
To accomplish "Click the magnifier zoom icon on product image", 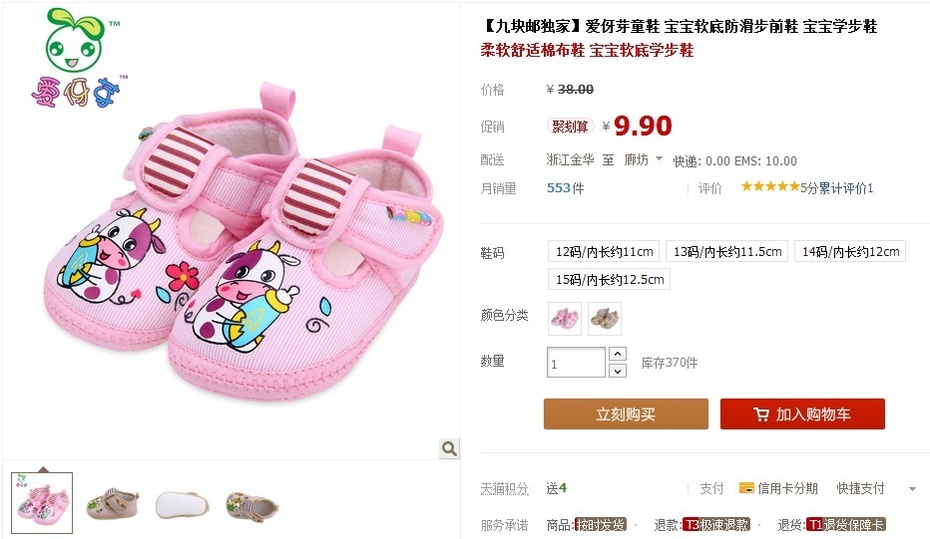I will click(x=449, y=448).
